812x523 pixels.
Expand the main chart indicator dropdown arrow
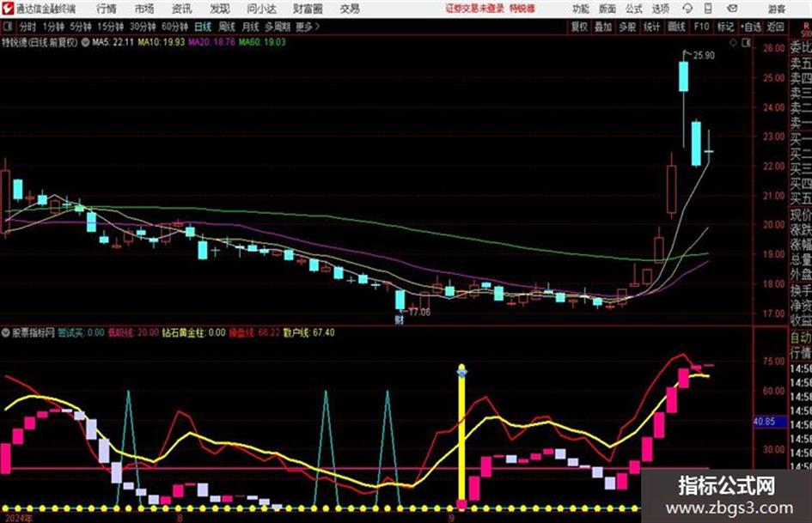[x=85, y=42]
